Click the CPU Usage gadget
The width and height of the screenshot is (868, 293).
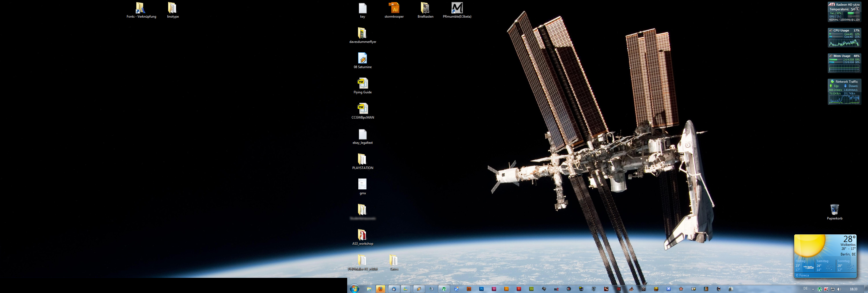[844, 37]
